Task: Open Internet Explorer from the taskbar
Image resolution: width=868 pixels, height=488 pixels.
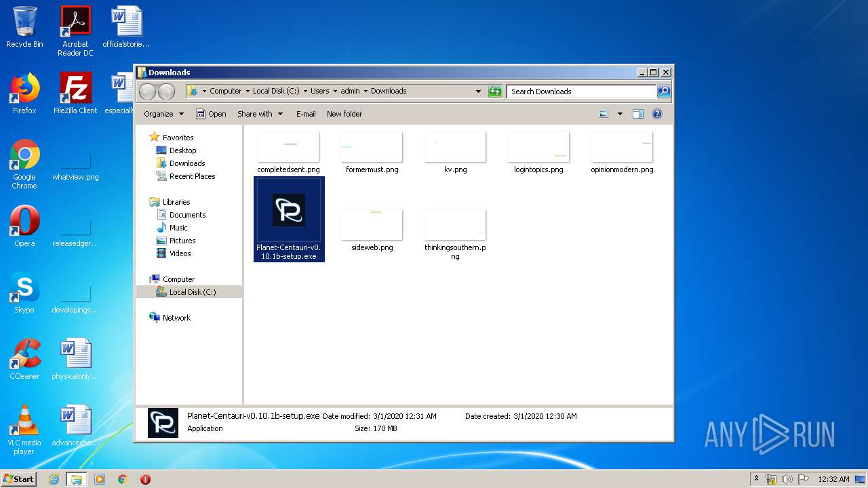Action: (54, 479)
